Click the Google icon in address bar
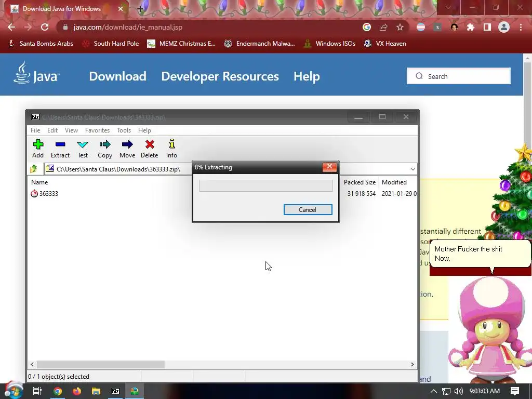Screen dimensions: 532x399 (367, 27)
